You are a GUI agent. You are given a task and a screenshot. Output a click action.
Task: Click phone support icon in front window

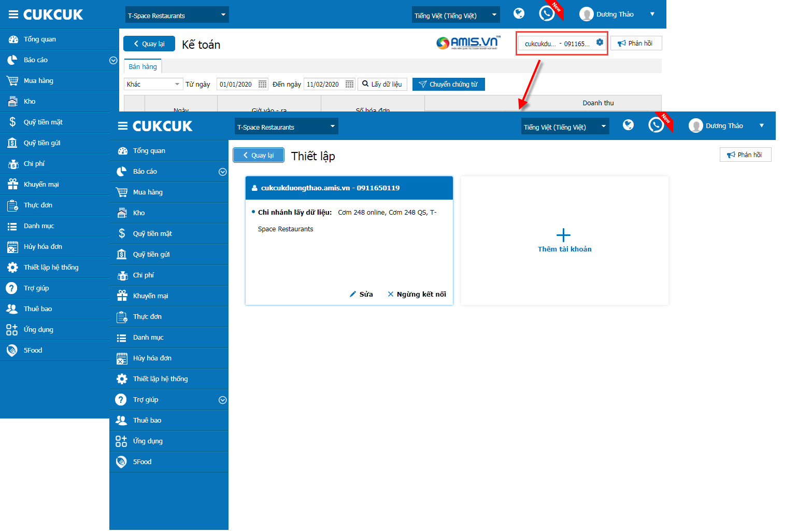click(x=656, y=124)
